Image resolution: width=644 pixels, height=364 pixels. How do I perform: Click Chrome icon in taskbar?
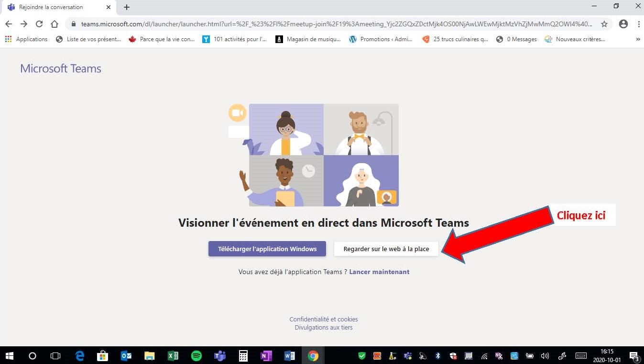pyautogui.click(x=313, y=356)
